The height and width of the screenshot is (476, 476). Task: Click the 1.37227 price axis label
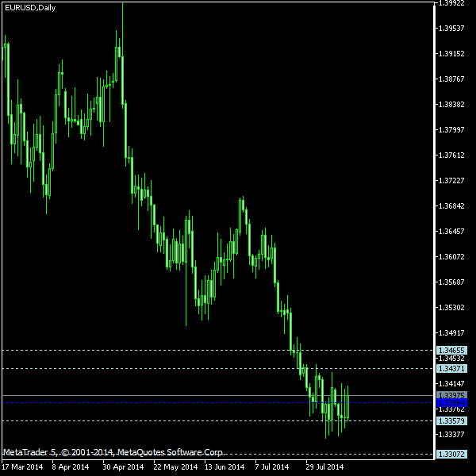coord(451,181)
